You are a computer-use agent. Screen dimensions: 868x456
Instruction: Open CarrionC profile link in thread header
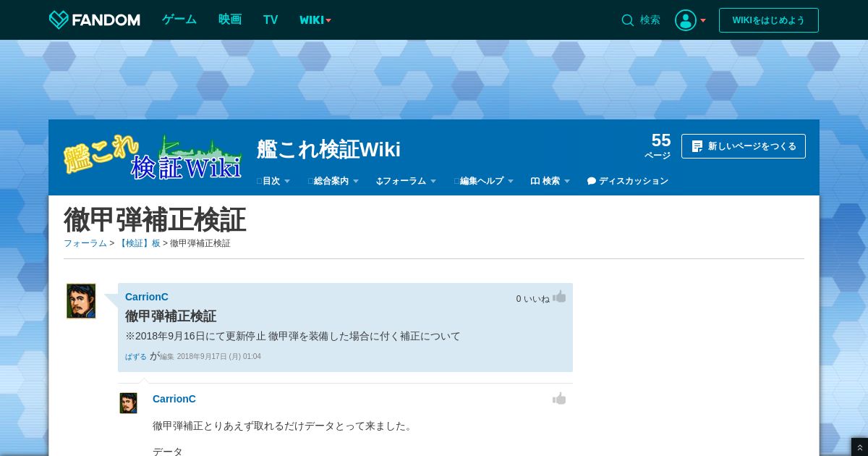click(147, 297)
